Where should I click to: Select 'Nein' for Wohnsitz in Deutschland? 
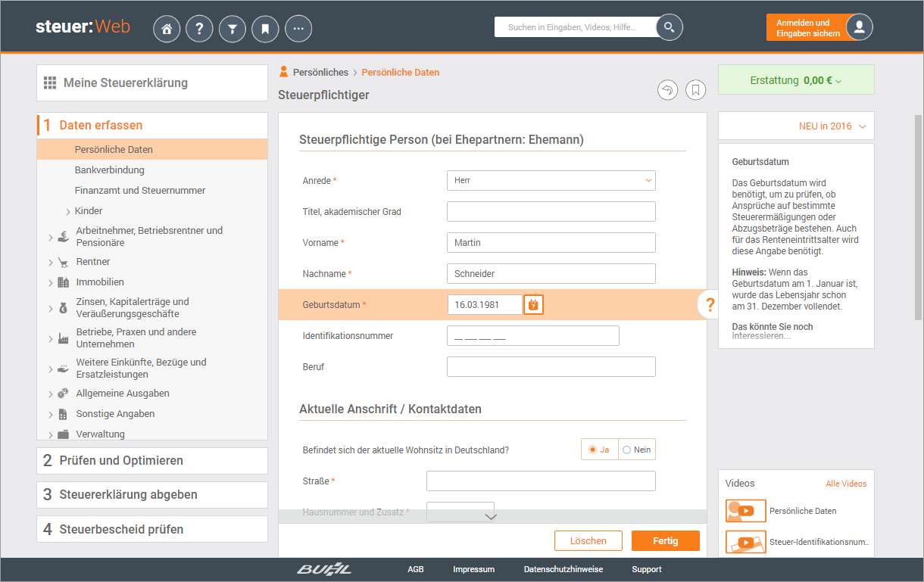637,450
